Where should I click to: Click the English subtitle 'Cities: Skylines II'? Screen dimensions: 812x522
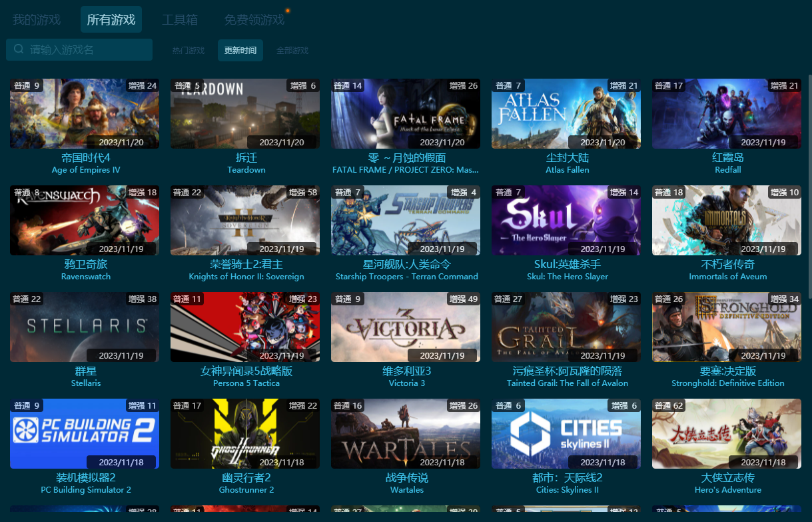[x=568, y=490]
